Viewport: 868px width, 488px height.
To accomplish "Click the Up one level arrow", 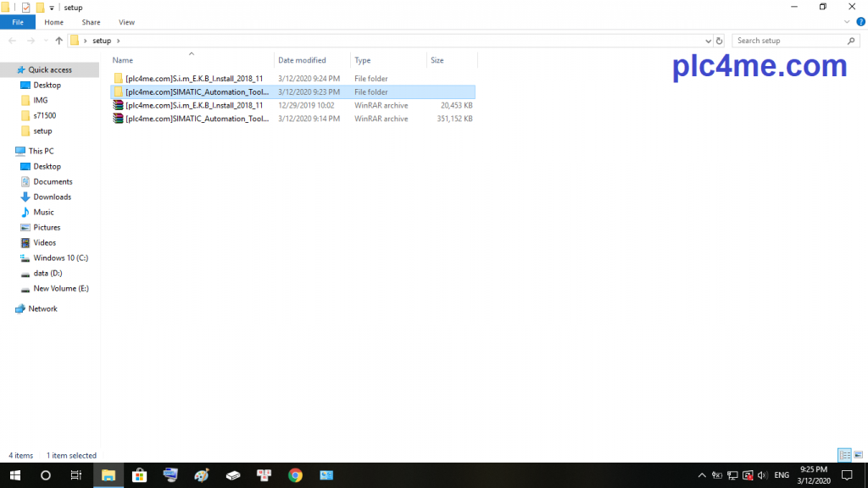I will [x=58, y=41].
